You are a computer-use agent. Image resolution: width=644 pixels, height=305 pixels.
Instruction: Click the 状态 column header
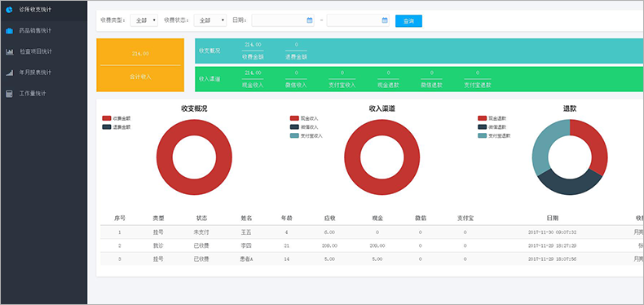(x=201, y=219)
